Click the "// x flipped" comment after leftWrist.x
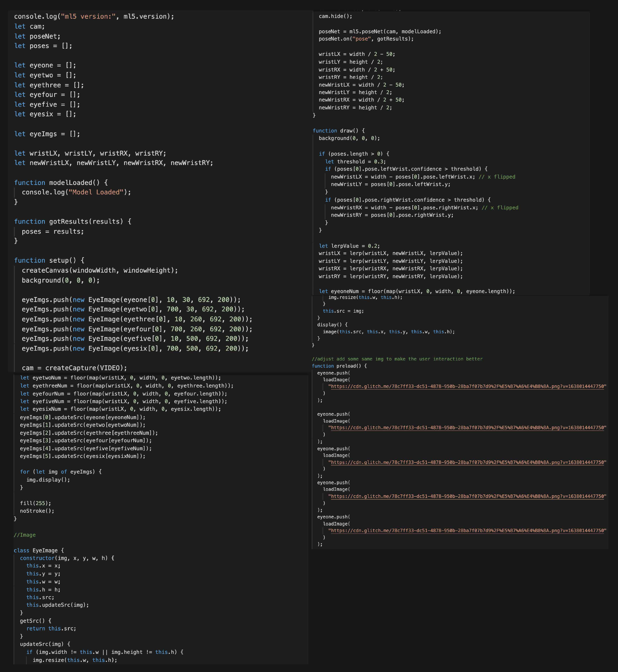618x672 pixels. (x=497, y=177)
